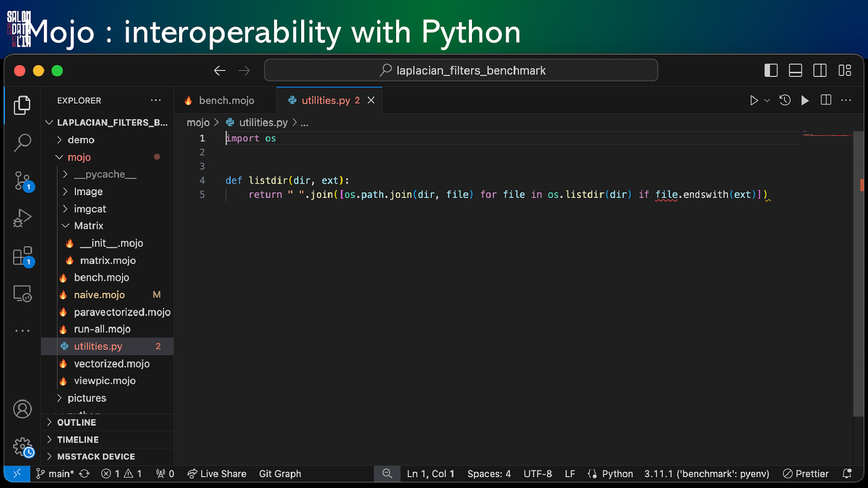Start Live Share session
This screenshot has height=488, width=868.
coord(216,474)
